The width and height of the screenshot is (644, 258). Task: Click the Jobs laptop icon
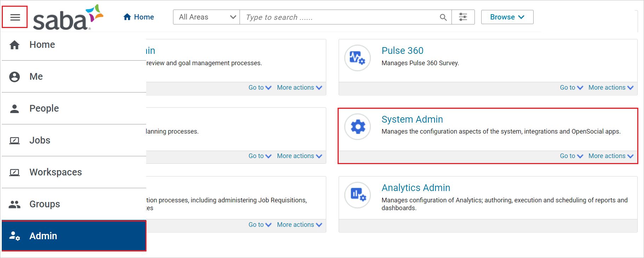pos(15,141)
